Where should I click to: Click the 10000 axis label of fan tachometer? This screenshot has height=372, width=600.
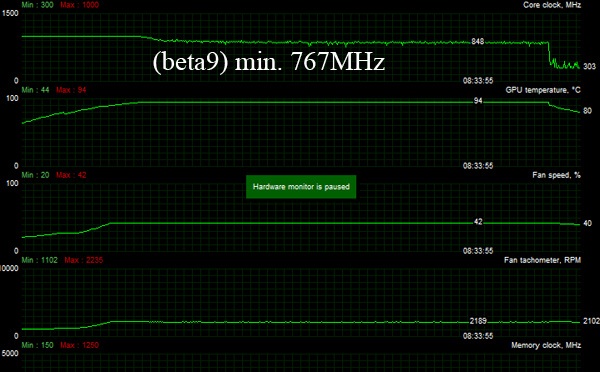tap(9, 268)
